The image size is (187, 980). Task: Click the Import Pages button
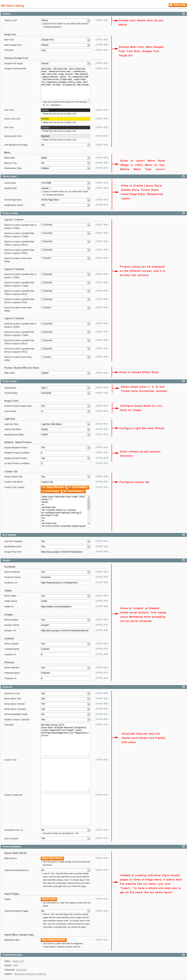click(49, 899)
